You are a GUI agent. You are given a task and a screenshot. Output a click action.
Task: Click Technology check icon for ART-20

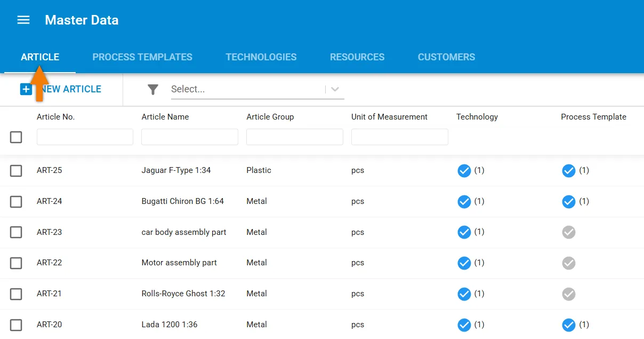(464, 325)
